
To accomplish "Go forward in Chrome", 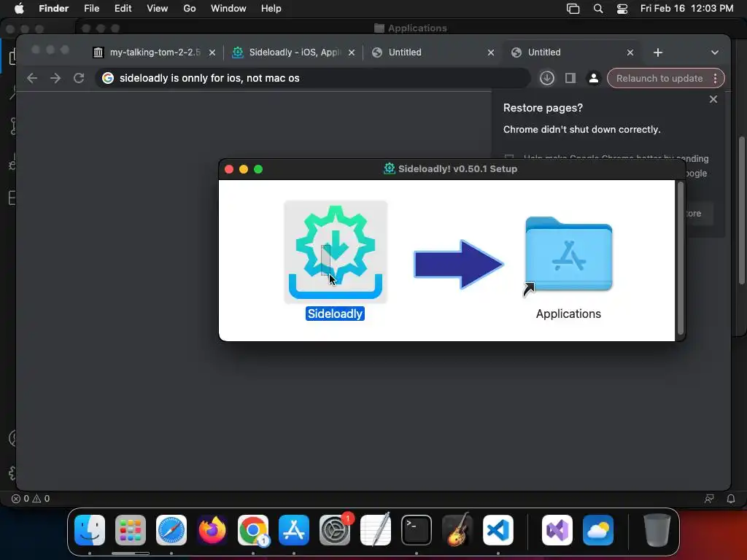I will click(55, 78).
